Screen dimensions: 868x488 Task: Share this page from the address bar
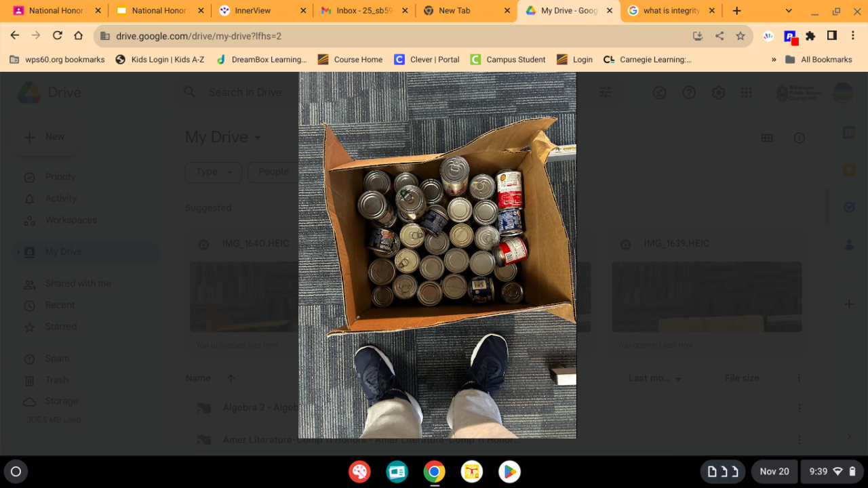[719, 36]
